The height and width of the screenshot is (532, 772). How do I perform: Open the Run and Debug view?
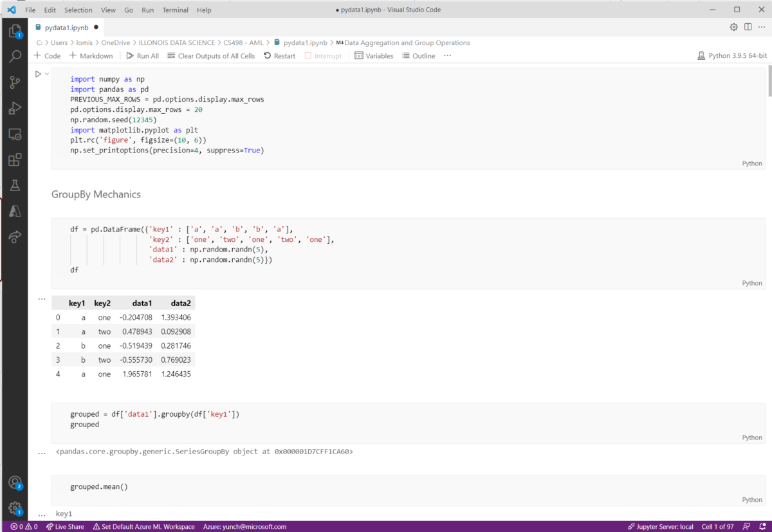pos(14,108)
